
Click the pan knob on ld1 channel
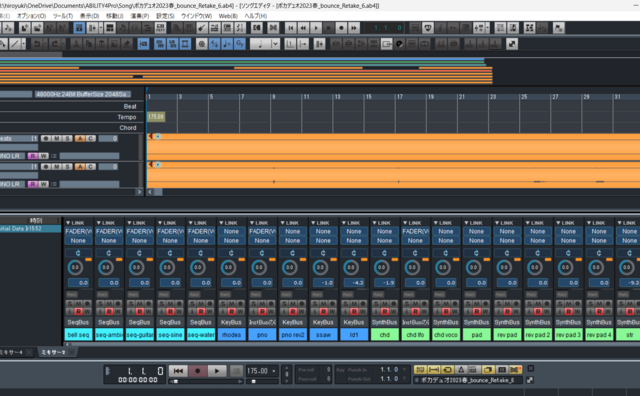pos(351,268)
